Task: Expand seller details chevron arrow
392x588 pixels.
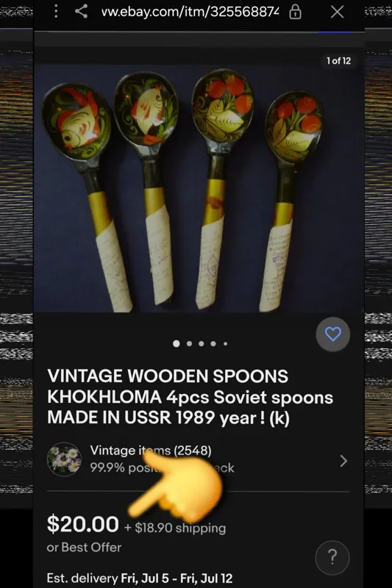Action: pos(343,461)
